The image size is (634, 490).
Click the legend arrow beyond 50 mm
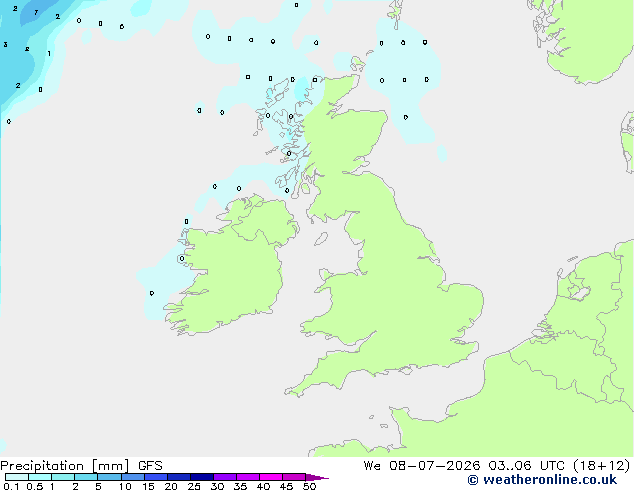317,477
